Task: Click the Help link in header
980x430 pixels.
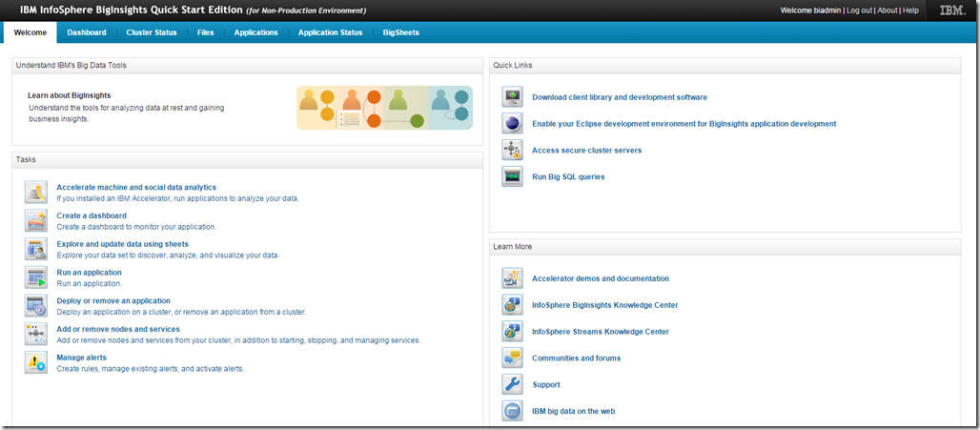Action: tap(910, 10)
